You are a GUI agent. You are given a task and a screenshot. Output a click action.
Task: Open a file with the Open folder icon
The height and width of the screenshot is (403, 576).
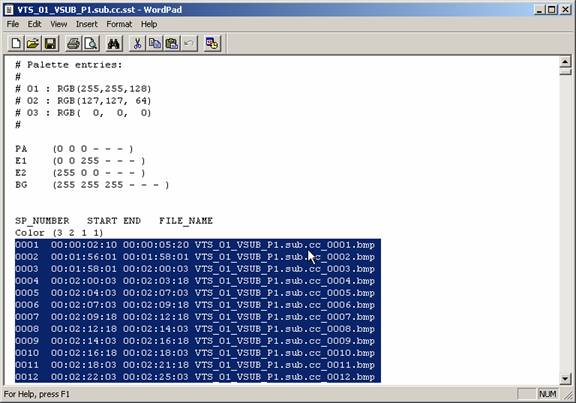point(33,44)
